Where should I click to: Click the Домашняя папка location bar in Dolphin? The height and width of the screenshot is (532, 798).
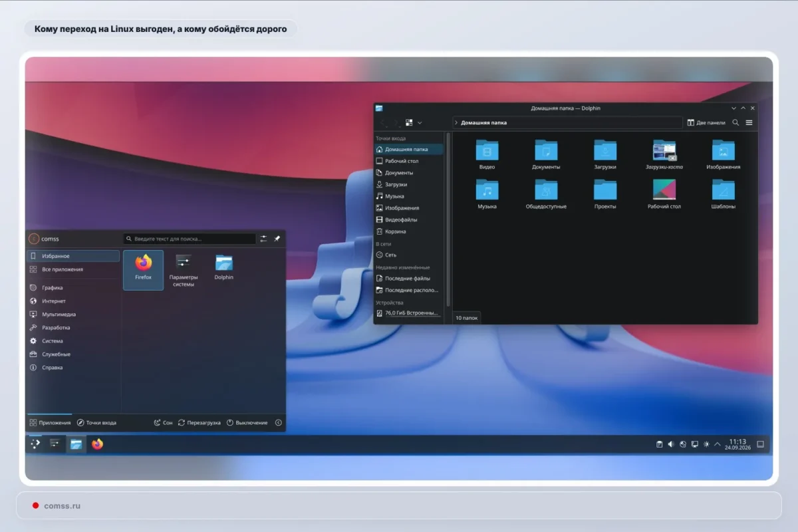pos(567,122)
